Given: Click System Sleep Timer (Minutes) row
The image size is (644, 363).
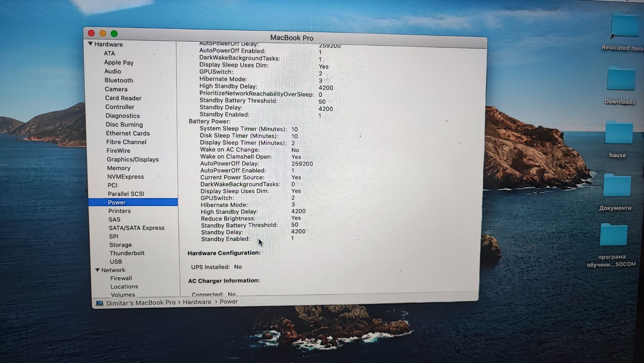Looking at the screenshot, I should pyautogui.click(x=249, y=129).
